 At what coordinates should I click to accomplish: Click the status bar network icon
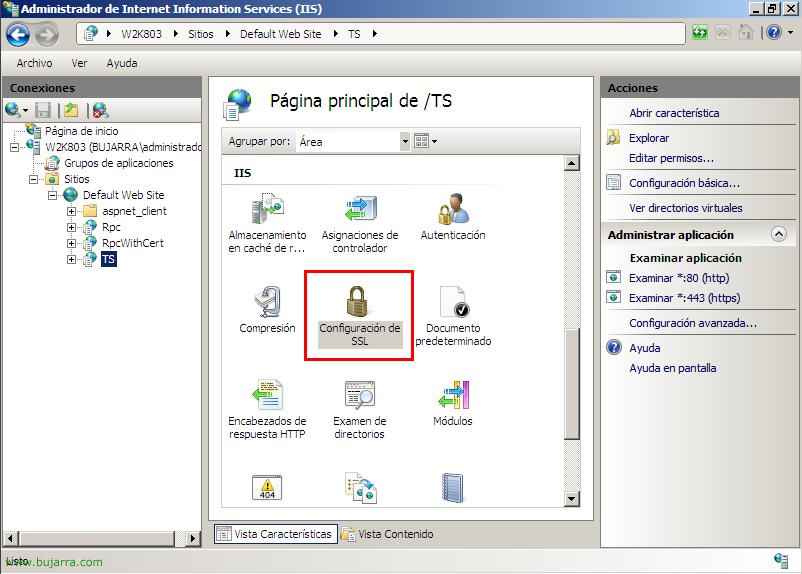tap(781, 561)
